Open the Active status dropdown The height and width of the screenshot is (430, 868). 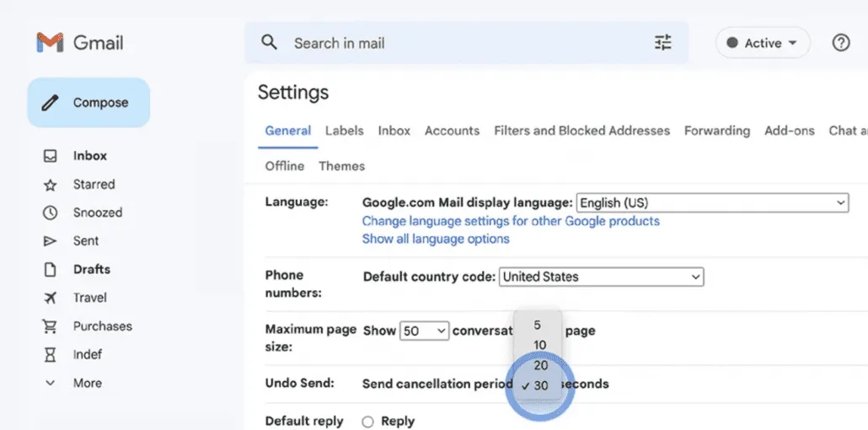(x=763, y=43)
